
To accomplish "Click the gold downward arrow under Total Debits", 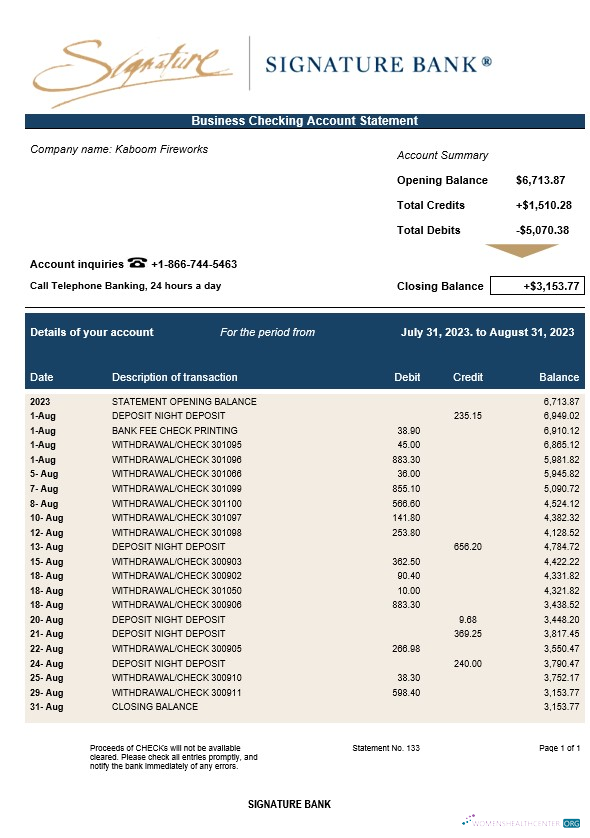I will point(521,250).
